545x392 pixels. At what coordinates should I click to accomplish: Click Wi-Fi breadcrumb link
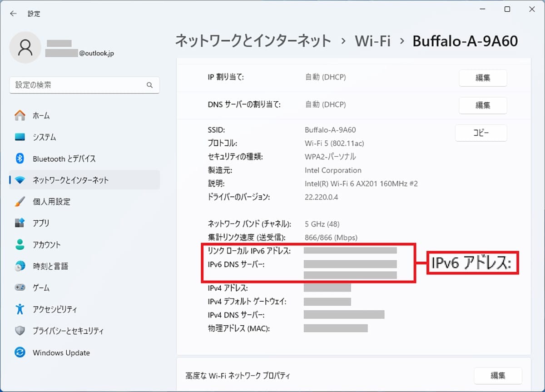(372, 41)
